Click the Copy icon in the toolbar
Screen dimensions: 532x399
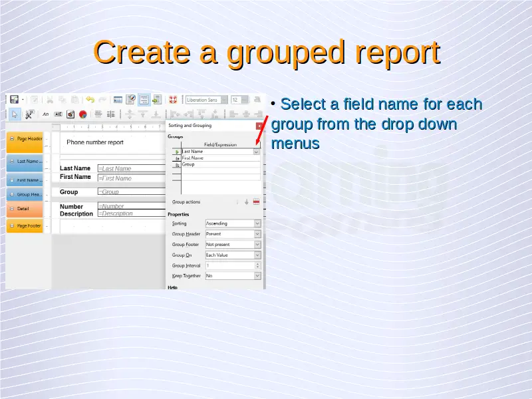pos(63,100)
